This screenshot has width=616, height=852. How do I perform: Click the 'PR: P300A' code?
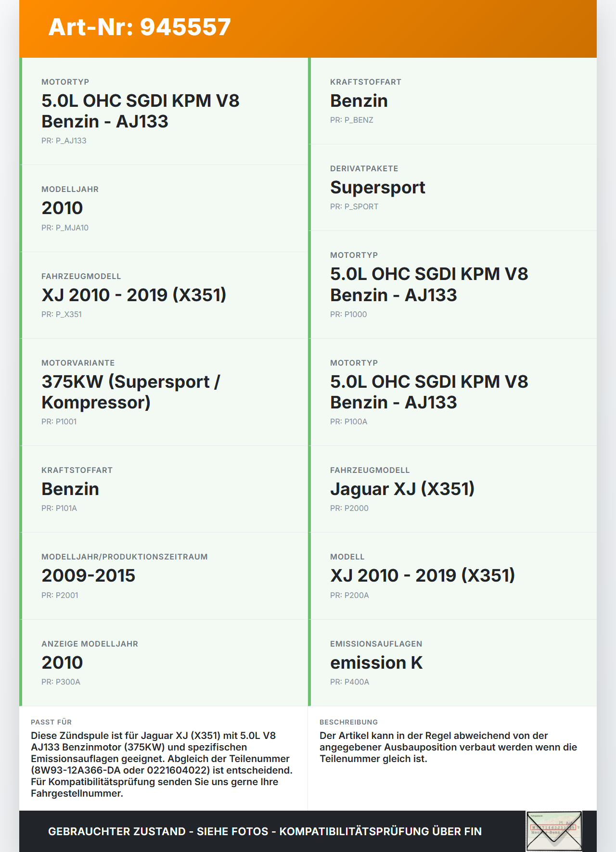[61, 682]
